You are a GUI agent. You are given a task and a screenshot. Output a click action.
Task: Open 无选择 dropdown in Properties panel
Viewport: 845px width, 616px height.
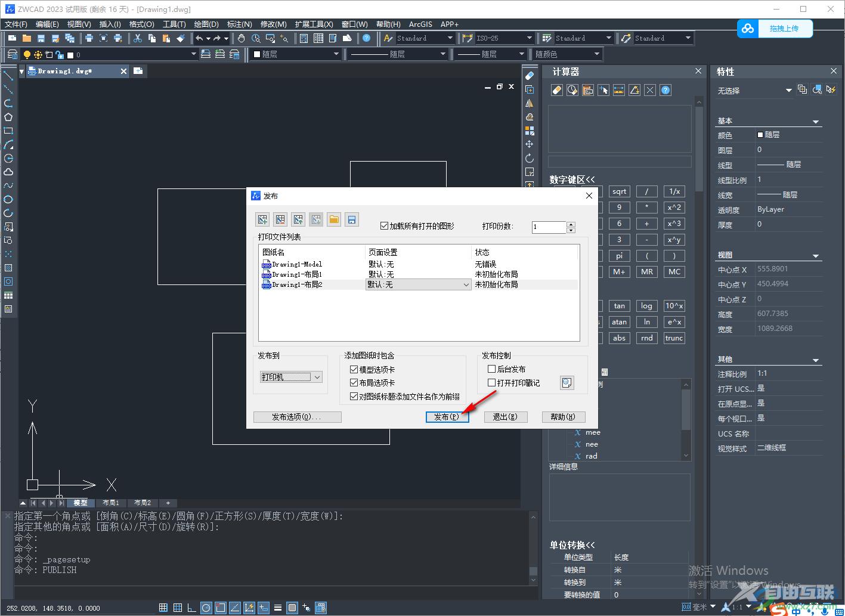(754, 91)
